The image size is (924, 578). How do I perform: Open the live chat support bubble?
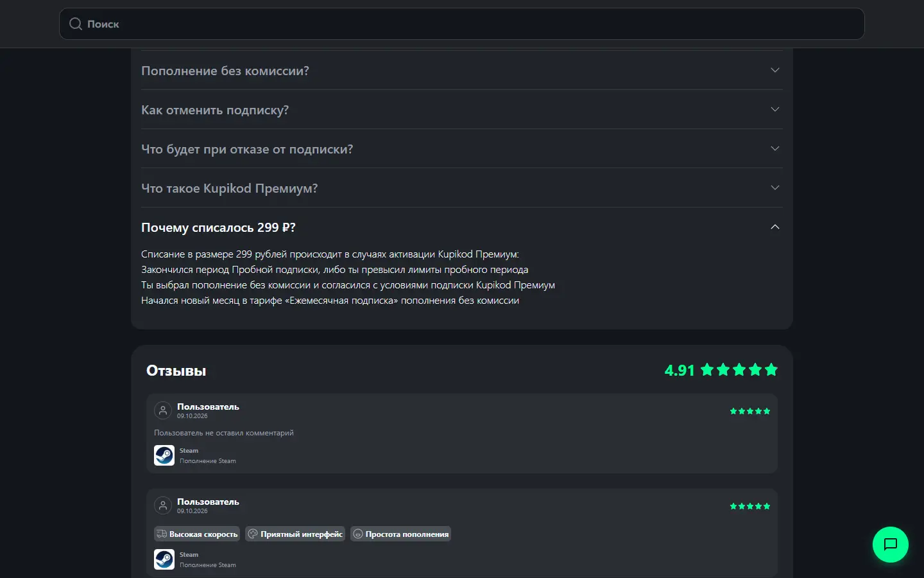coord(891,545)
